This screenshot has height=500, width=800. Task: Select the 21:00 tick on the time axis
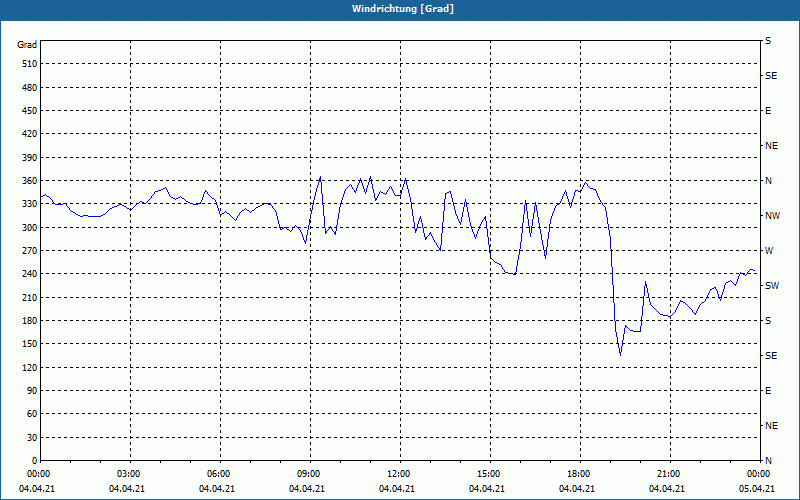[668, 474]
